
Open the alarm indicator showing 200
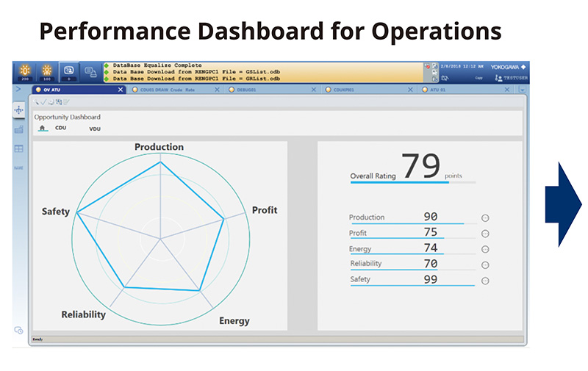tap(25, 72)
